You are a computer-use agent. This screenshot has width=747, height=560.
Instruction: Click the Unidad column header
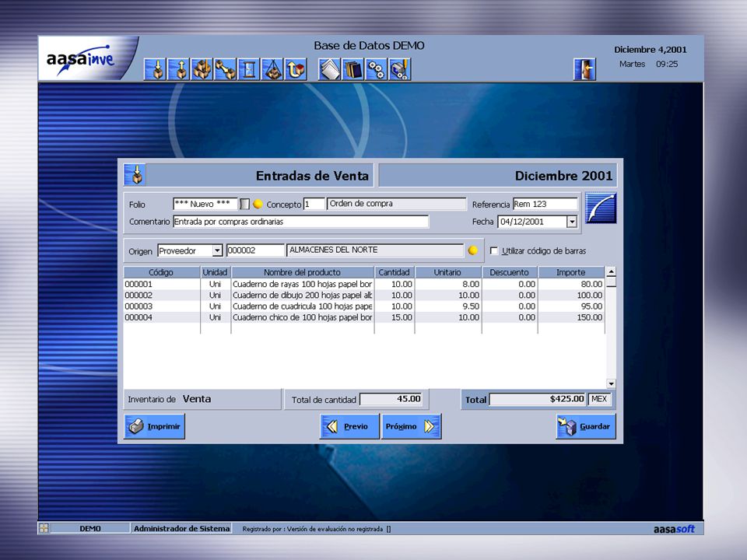pyautogui.click(x=216, y=272)
